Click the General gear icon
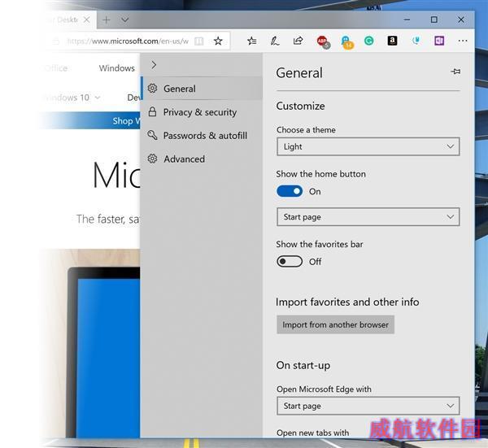Screen dimensions: 488x448 click(x=152, y=89)
